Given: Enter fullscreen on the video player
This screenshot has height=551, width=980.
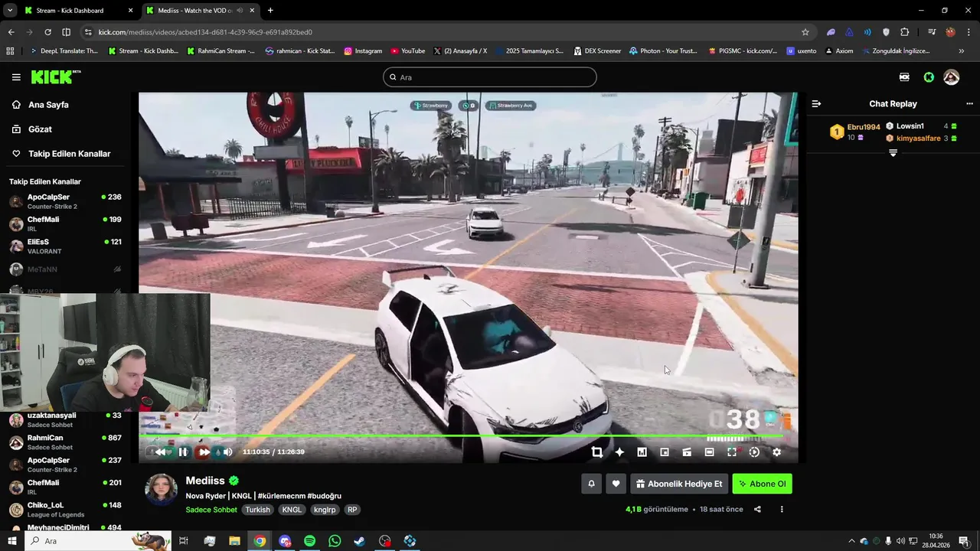Looking at the screenshot, I should coord(732,452).
